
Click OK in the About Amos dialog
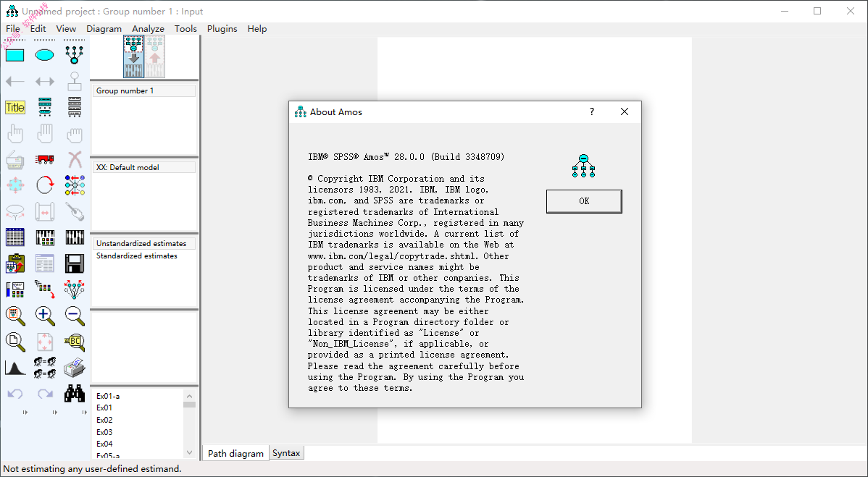point(584,201)
